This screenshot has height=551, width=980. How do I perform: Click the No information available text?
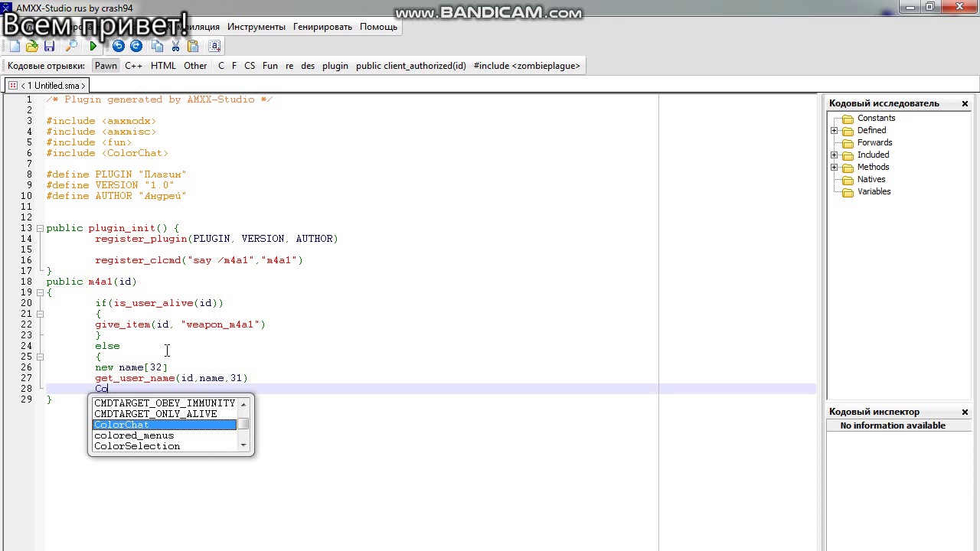pos(893,425)
